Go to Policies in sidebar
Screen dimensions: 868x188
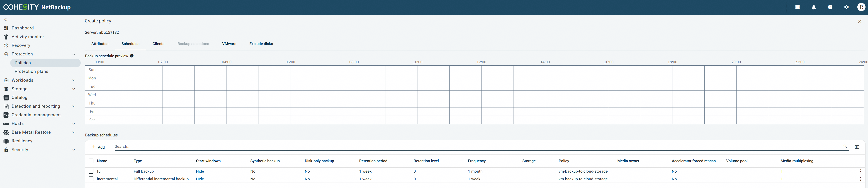[46, 63]
